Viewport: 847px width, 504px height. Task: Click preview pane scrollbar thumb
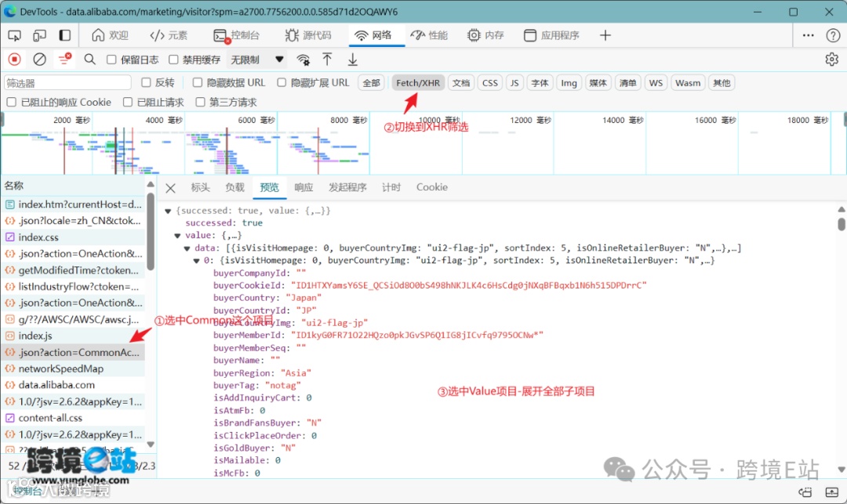pyautogui.click(x=841, y=224)
